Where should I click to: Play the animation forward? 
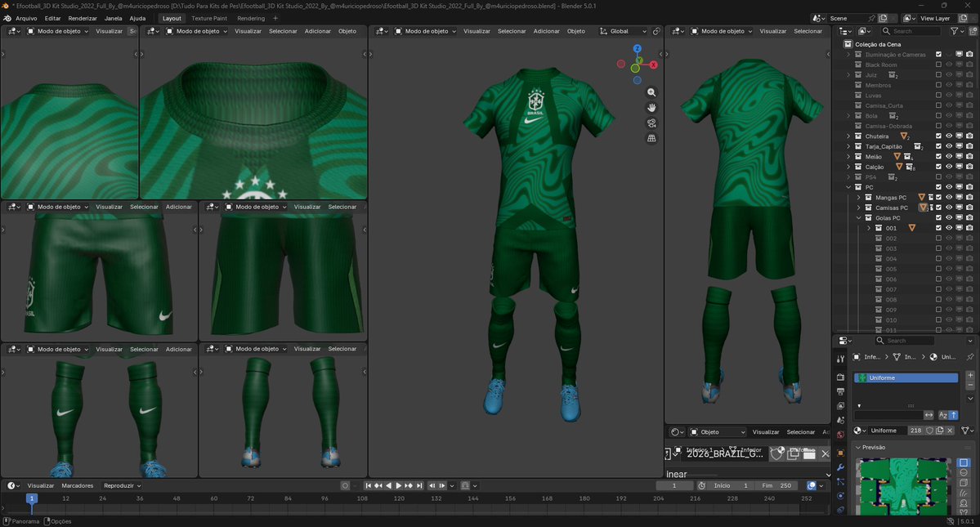[399, 486]
